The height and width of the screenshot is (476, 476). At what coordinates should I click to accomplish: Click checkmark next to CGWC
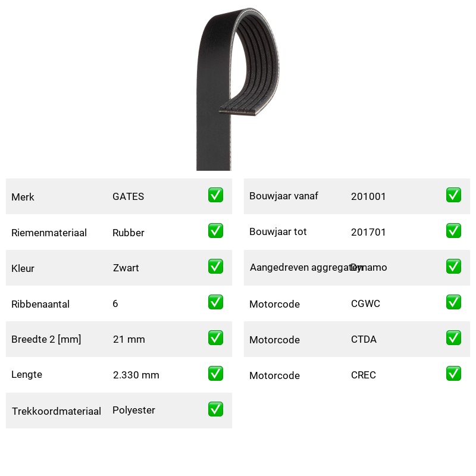point(453,302)
